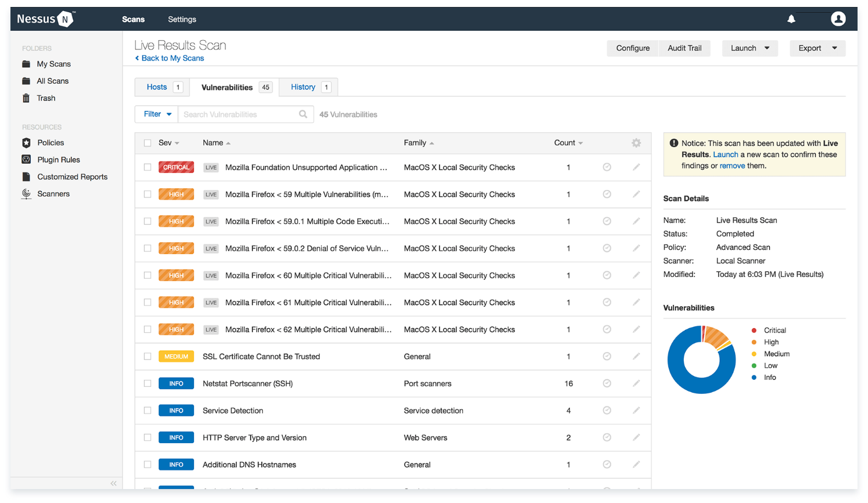Edit the HTTP Server Type row pencil icon
The image size is (868, 503).
coord(636,437)
